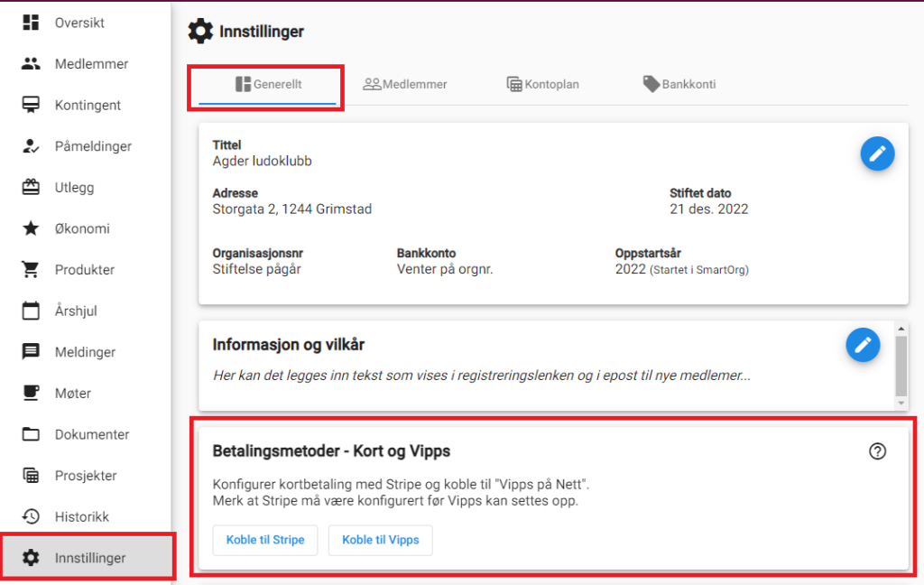Open Innstillinger menu label
The height and width of the screenshot is (585, 924).
90,558
